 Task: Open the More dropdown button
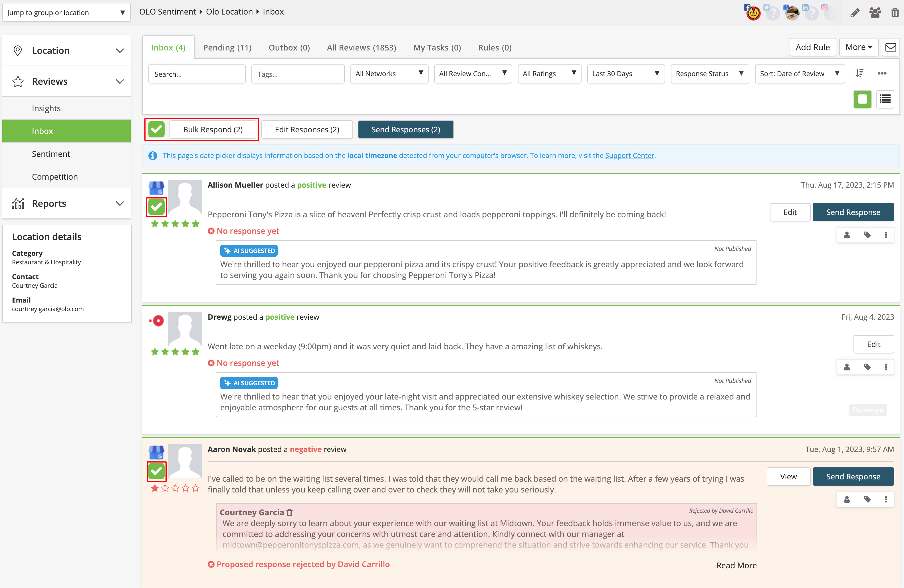(x=858, y=47)
